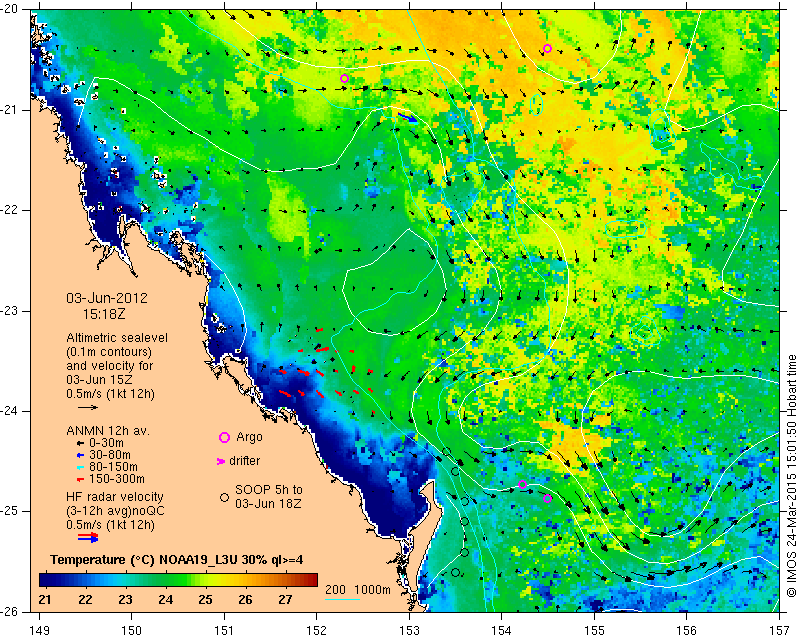
Task: Click the 'Altimetric sealevel' legend text
Action: (117, 338)
